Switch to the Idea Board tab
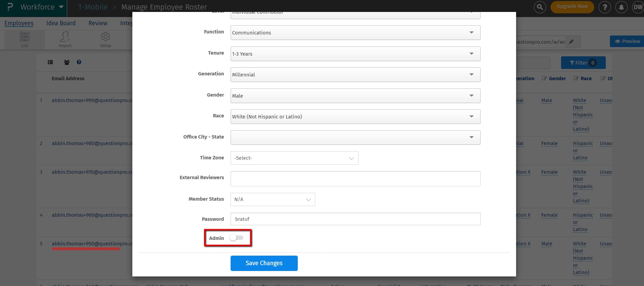The height and width of the screenshot is (286, 644). click(x=61, y=23)
